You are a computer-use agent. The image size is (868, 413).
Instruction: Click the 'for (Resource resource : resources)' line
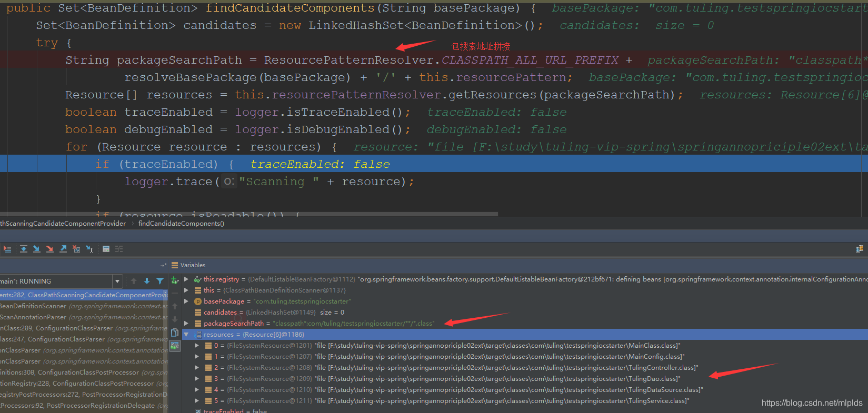click(434, 147)
